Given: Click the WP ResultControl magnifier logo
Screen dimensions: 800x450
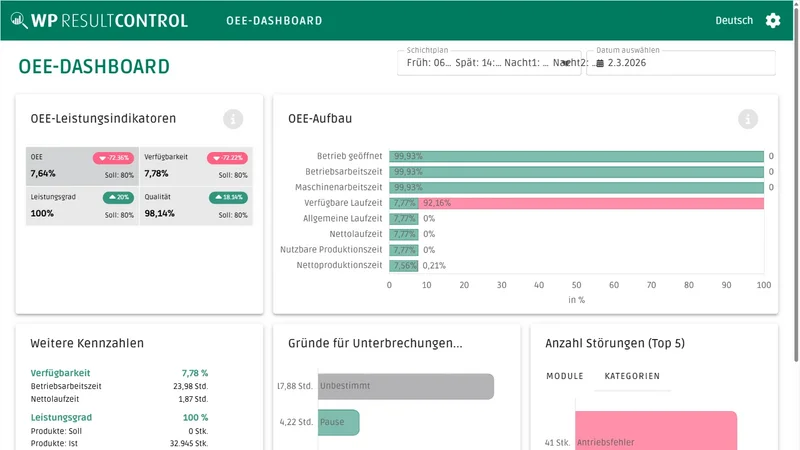Looking at the screenshot, I should pyautogui.click(x=19, y=20).
